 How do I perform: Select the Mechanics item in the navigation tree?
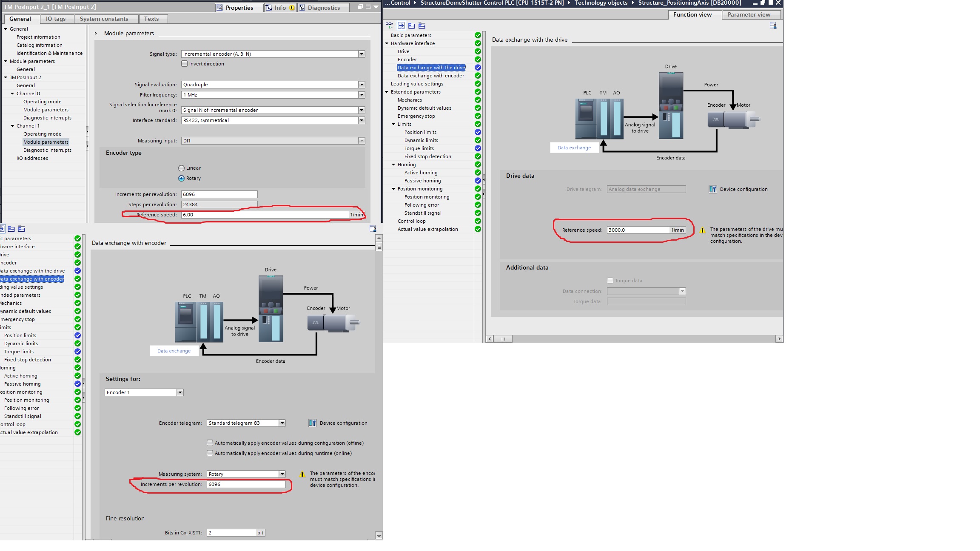point(410,100)
